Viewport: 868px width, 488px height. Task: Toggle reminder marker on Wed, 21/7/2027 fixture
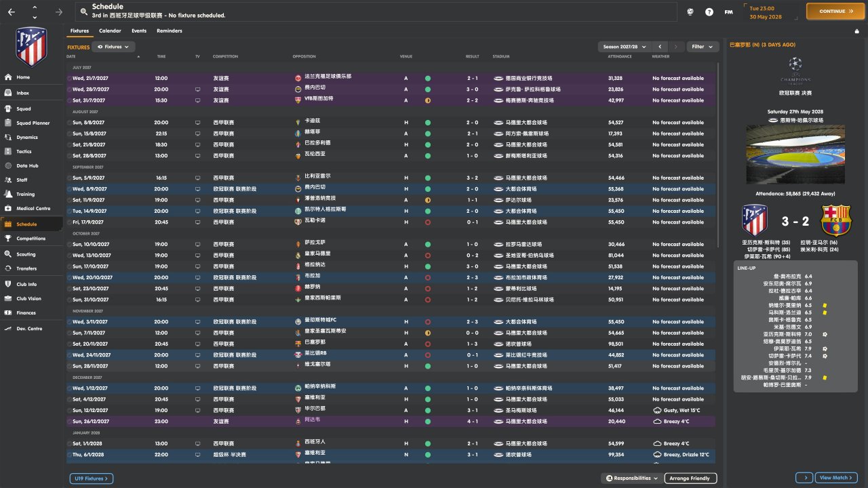68,78
